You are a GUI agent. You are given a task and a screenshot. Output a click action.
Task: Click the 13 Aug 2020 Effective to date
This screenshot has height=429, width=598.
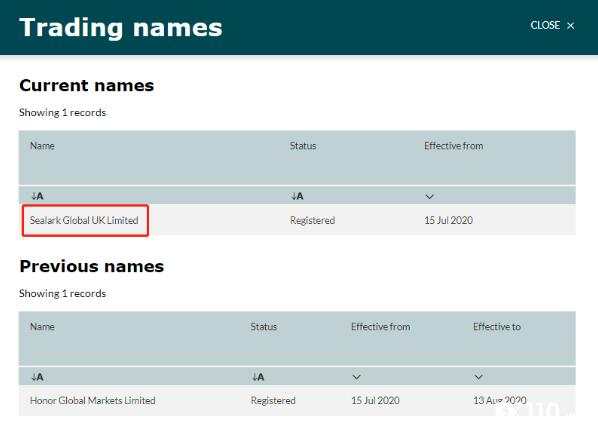(500, 400)
